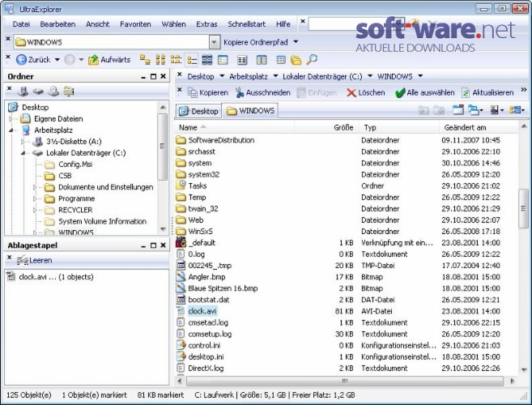
Task: Open the Zurück history dropdown arrow
Action: 57,60
